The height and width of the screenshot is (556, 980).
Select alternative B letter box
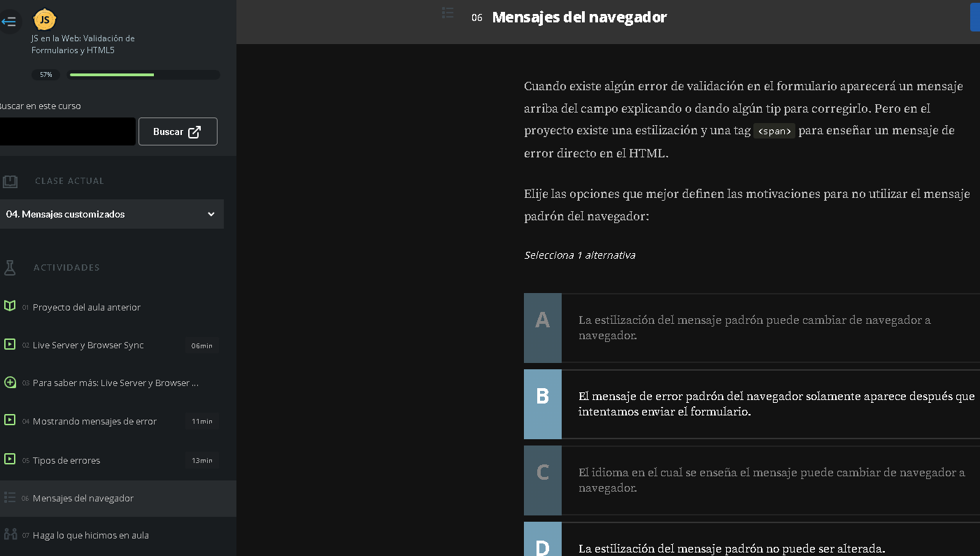tap(542, 404)
